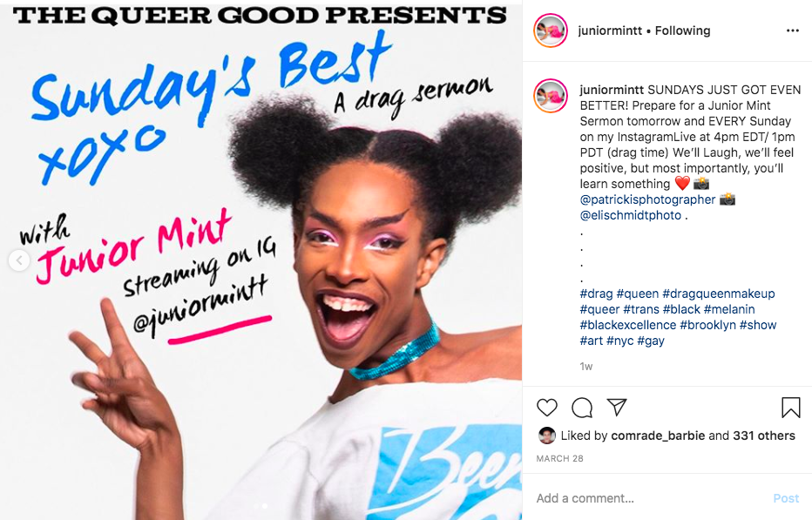Open @elischmidtphoto mention link
This screenshot has width=812, height=520.
630,215
